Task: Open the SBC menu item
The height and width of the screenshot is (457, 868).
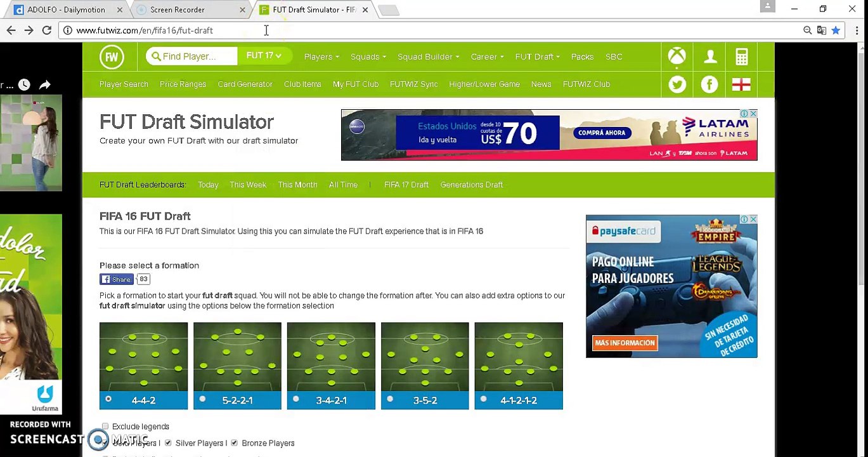Action: coord(614,56)
